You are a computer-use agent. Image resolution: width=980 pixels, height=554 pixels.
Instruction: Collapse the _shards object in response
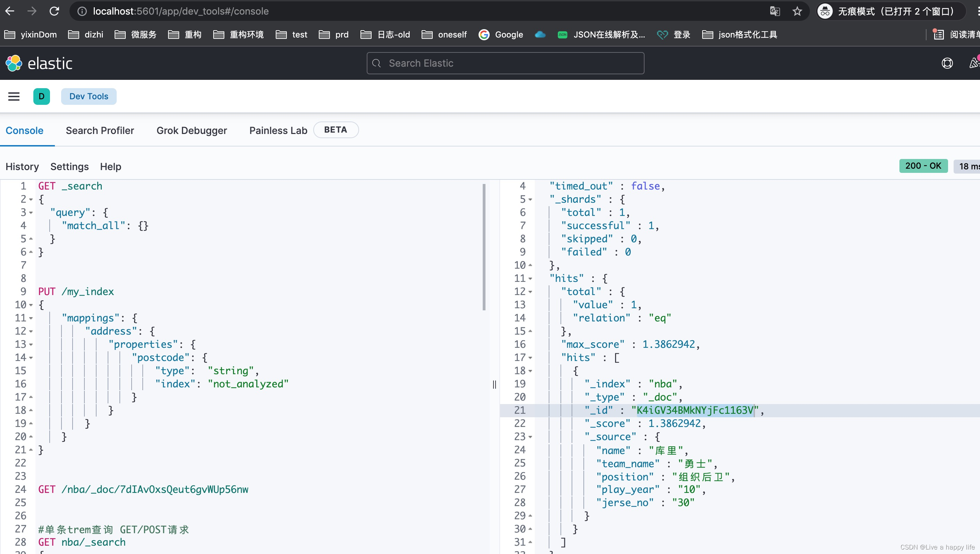click(x=530, y=199)
